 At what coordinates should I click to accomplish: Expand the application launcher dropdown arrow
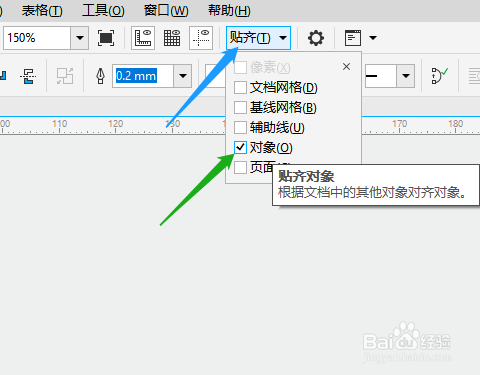point(373,38)
